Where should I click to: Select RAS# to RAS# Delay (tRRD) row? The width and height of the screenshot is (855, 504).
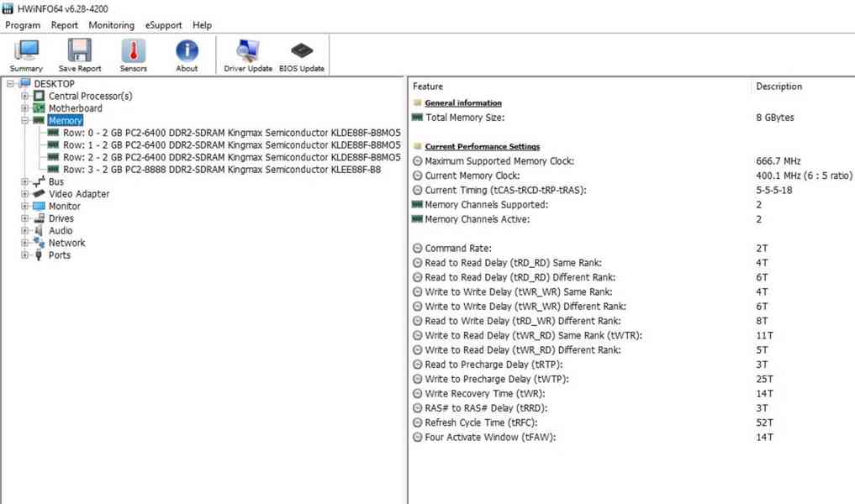click(x=632, y=408)
